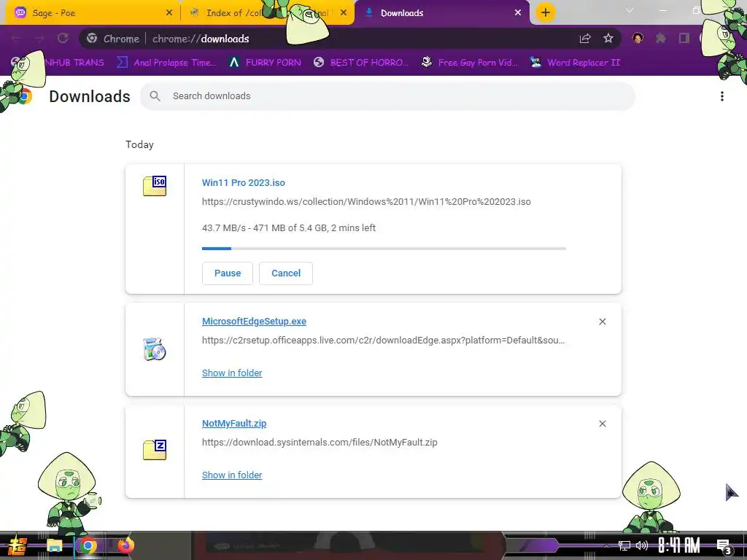
Task: Click the share page icon
Action: click(585, 39)
